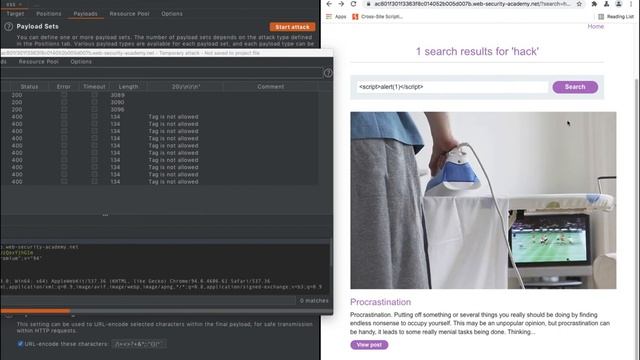Open help icon beside Payload Sets heading
The height and width of the screenshot is (360, 640).
pos(8,27)
